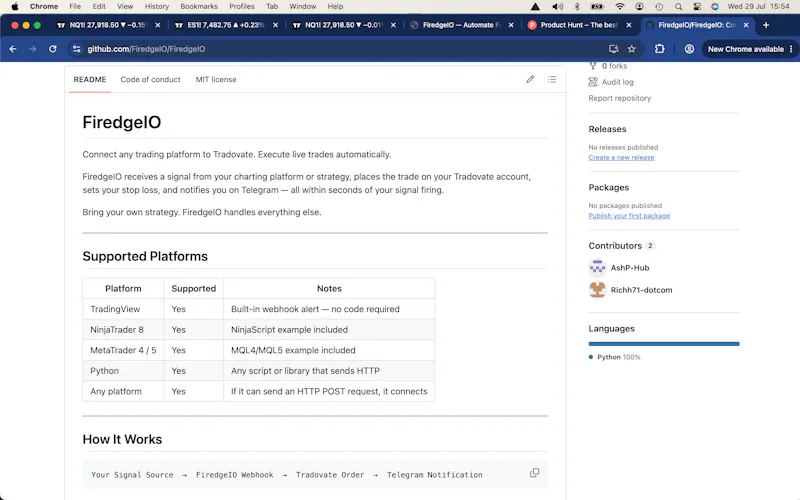Click the Supported Platforms heading
The width and height of the screenshot is (800, 500).
point(145,256)
